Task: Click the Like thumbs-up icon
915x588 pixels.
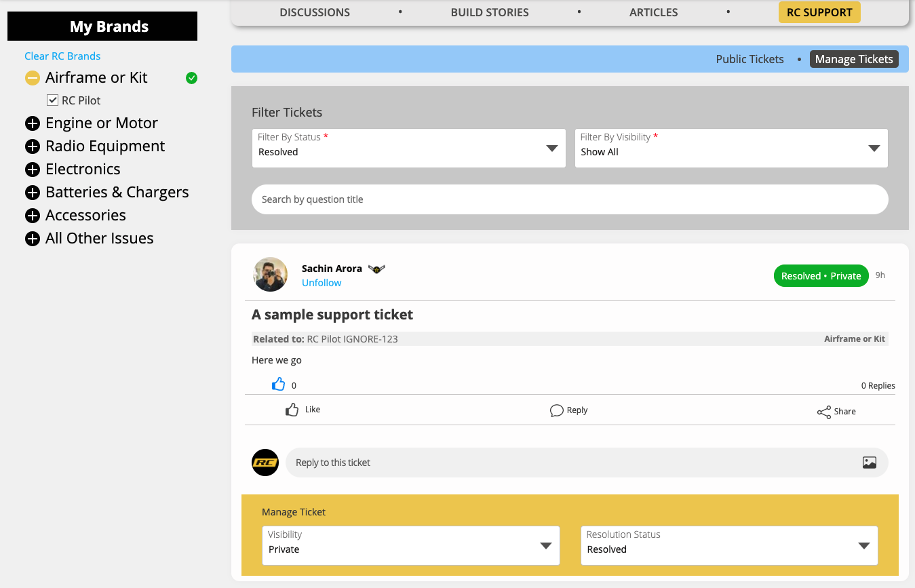Action: click(292, 410)
